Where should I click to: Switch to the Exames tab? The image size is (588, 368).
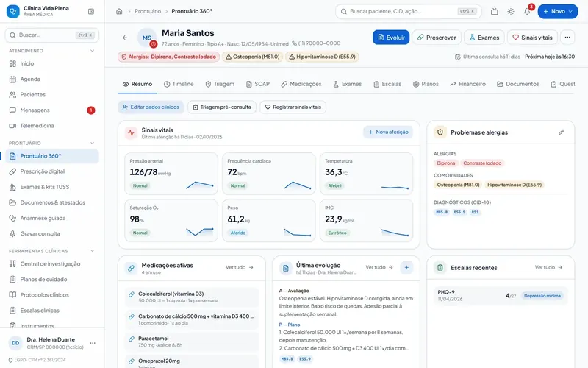[x=347, y=84]
